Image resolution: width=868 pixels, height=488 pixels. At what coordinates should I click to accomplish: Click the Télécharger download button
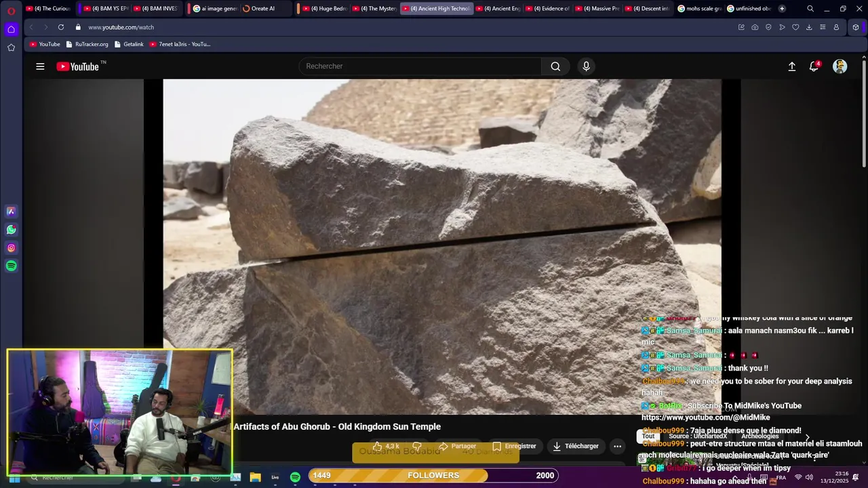click(575, 446)
